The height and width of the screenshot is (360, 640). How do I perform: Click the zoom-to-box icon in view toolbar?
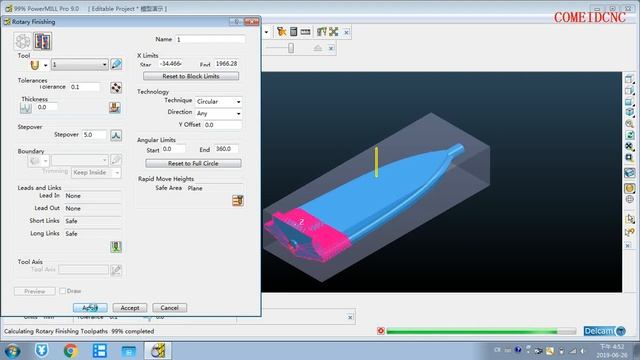(x=629, y=158)
